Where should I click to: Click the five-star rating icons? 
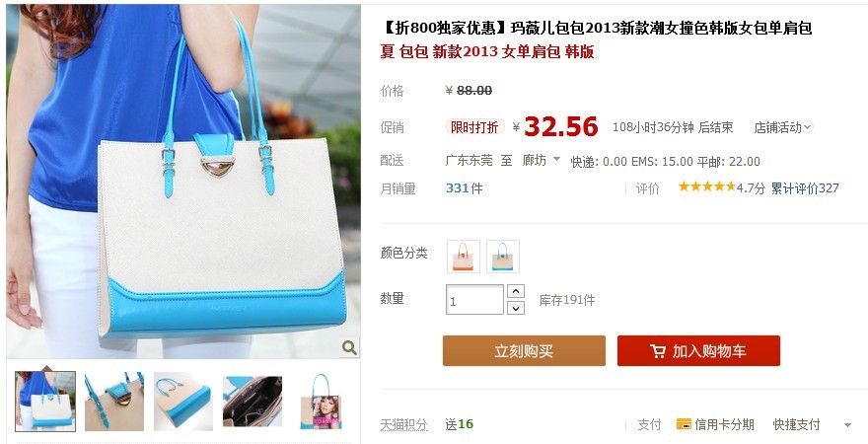(706, 187)
